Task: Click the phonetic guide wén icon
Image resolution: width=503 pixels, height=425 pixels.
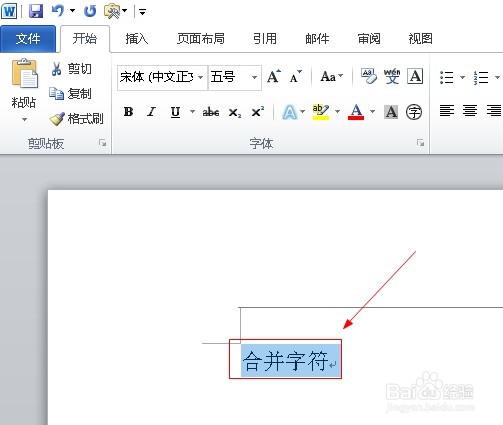Action: [392, 76]
